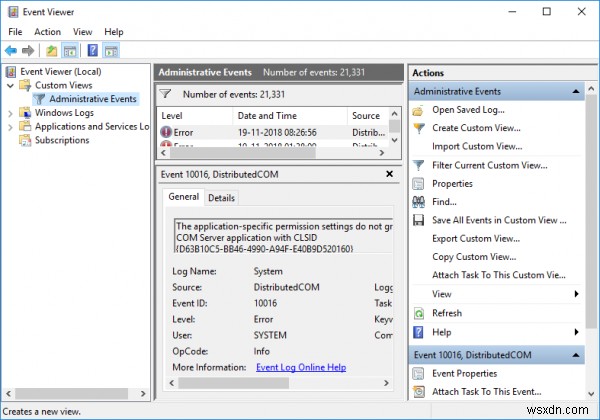Click console tree horizontal scrollbar right arrow
Viewport: 600px width, 420px height.
point(143,394)
